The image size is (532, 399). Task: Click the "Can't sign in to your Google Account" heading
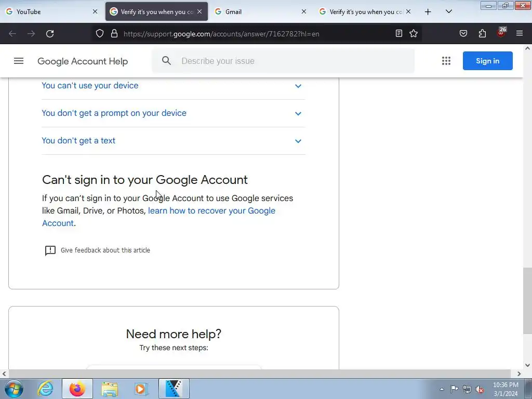click(x=145, y=180)
